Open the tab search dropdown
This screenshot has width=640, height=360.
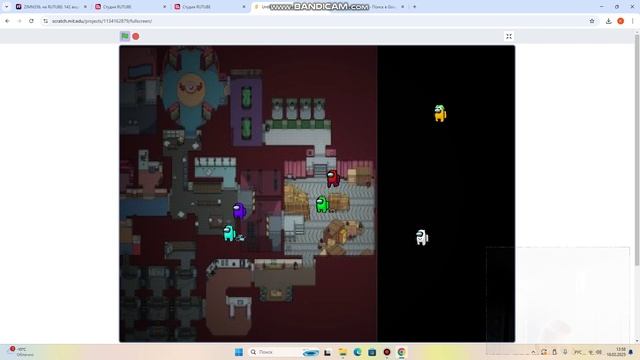coord(6,7)
